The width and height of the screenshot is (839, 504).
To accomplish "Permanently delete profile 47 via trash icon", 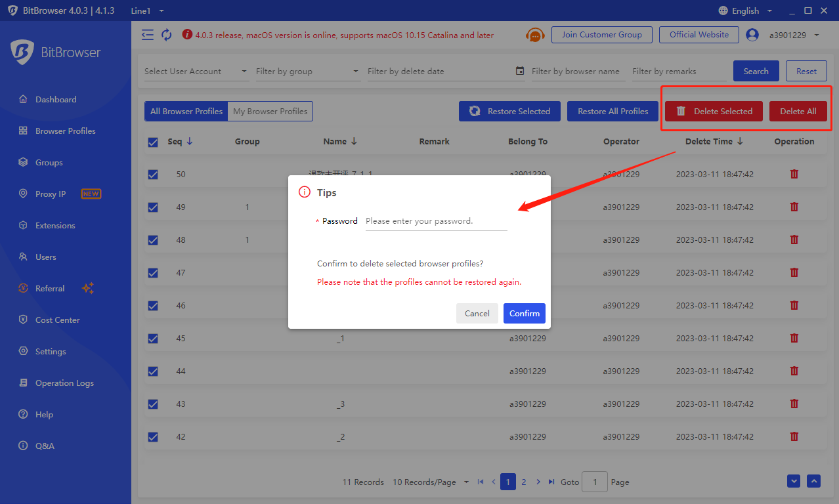I will pyautogui.click(x=794, y=272).
